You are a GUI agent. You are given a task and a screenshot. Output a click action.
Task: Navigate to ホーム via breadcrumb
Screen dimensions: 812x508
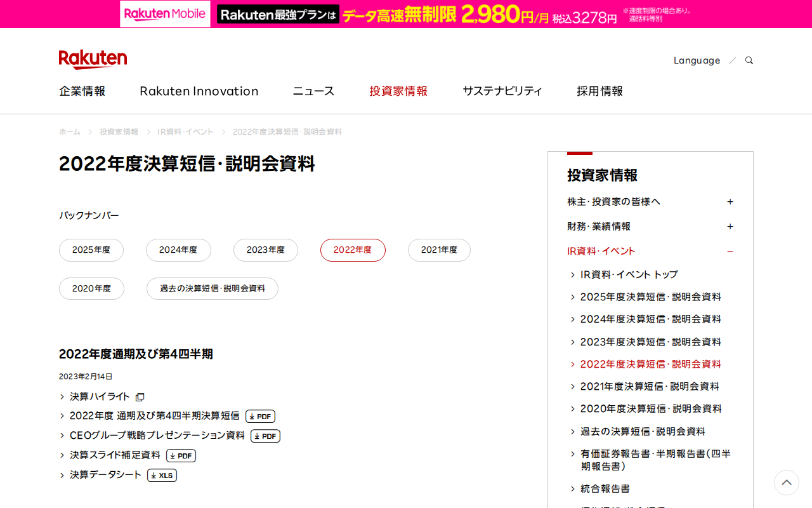pos(69,131)
